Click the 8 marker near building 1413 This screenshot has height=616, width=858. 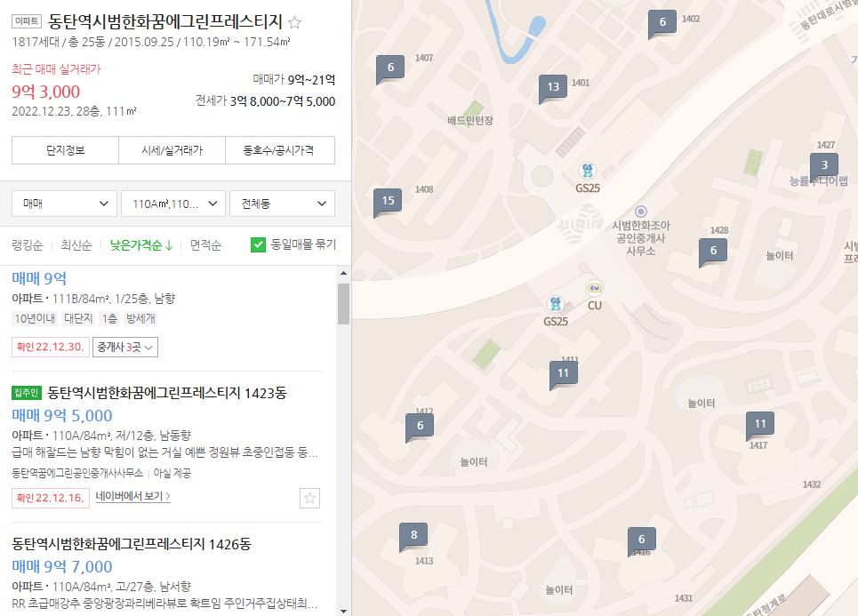[413, 535]
